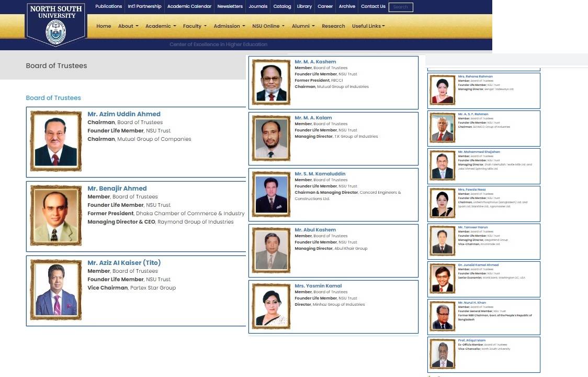Click Mr. Abul Kashem's portrait
Screen dimensions: 588x377
pos(271,250)
